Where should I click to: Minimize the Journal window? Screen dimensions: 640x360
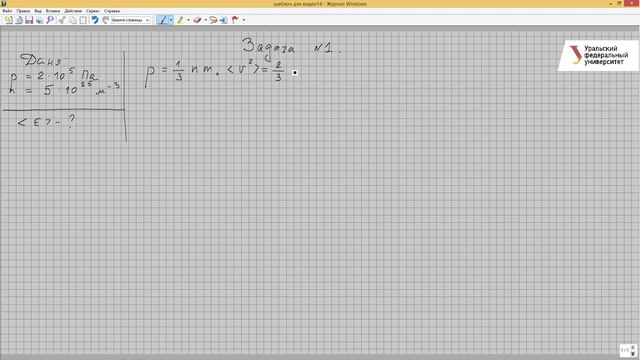click(x=611, y=4)
